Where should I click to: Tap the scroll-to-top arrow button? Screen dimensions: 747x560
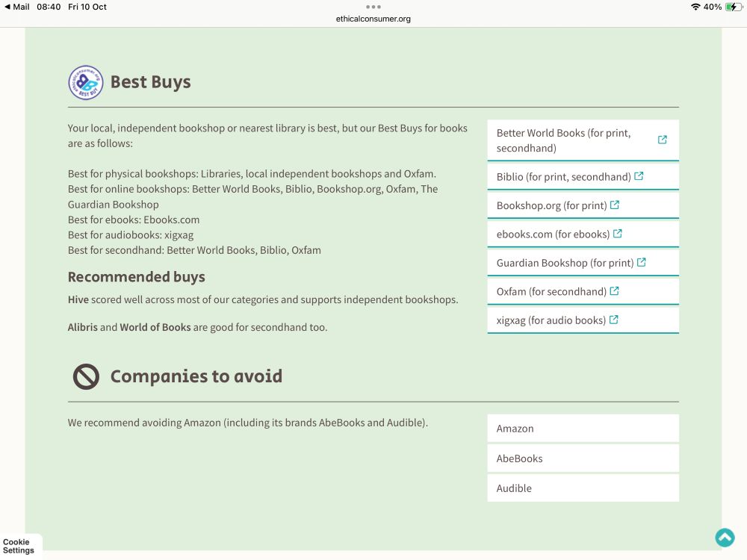pos(725,538)
